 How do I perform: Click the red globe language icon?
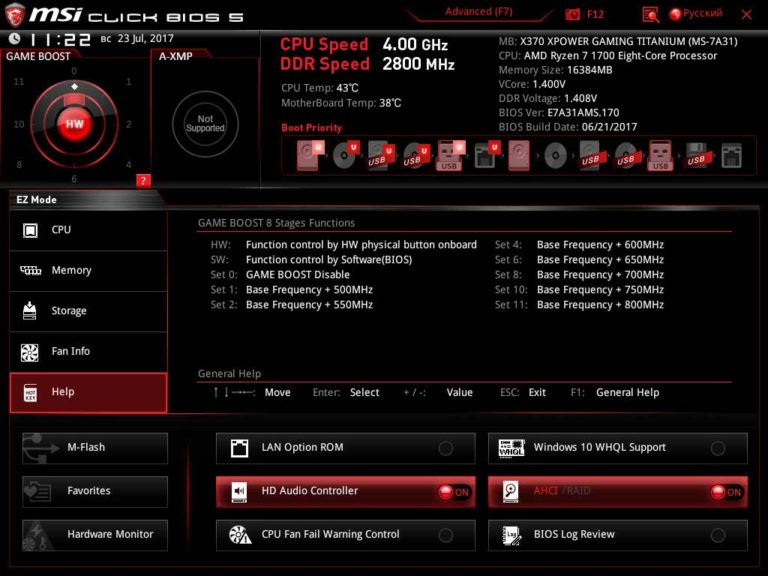[675, 14]
